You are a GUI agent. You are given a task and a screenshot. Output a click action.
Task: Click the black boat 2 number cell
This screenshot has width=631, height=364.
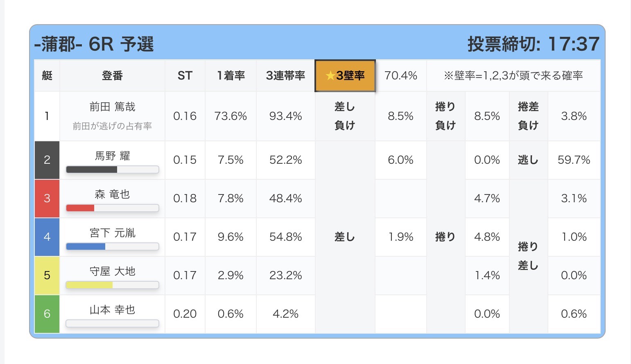point(47,160)
